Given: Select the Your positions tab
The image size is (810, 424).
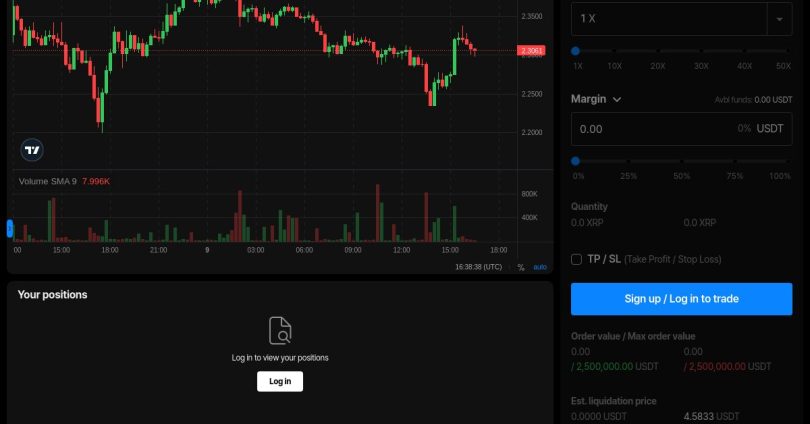Looking at the screenshot, I should point(52,295).
